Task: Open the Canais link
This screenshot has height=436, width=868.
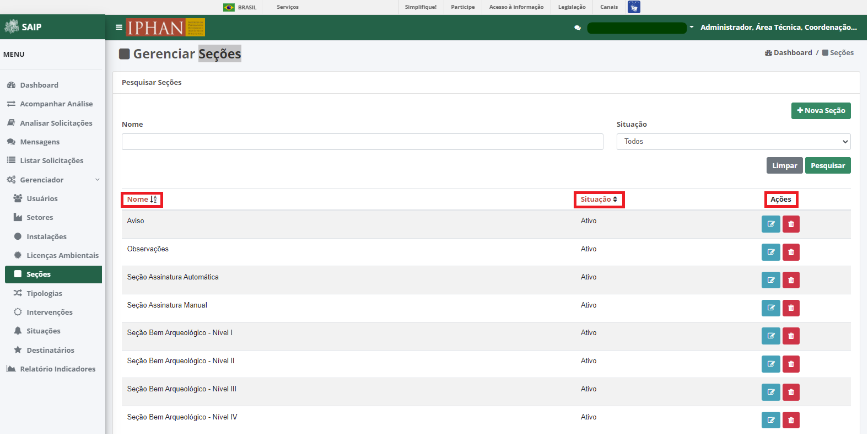Action: tap(609, 7)
